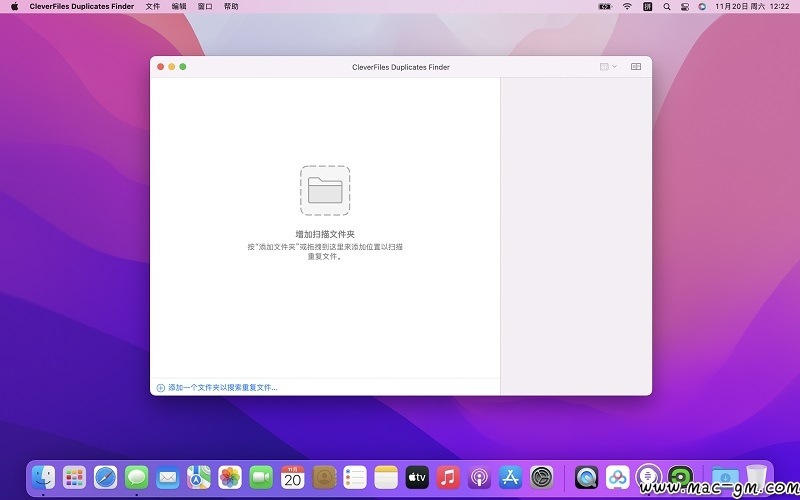Open Notes from the dock
The image size is (800, 500).
tap(386, 478)
